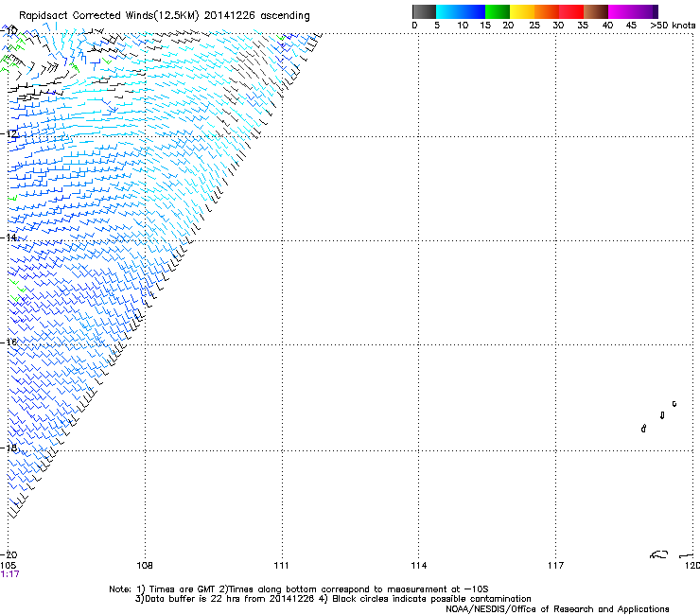The image size is (700, 615).
Task: Click the blue 10-15 knots legend color
Action: (473, 11)
